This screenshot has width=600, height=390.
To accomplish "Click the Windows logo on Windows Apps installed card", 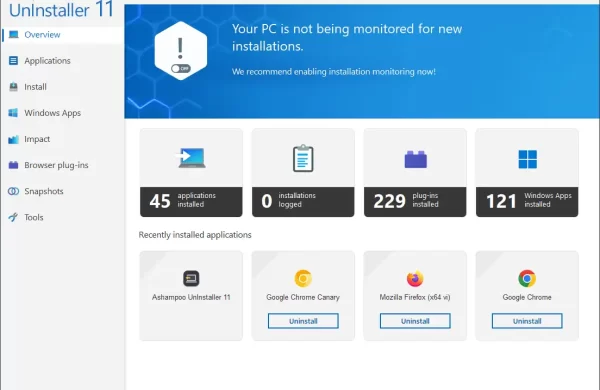I will point(527,159).
